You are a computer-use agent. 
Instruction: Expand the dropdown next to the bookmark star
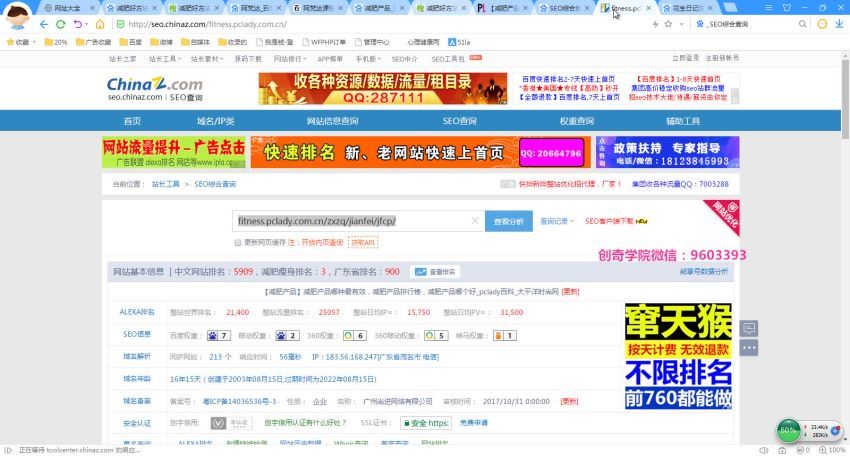[681, 24]
